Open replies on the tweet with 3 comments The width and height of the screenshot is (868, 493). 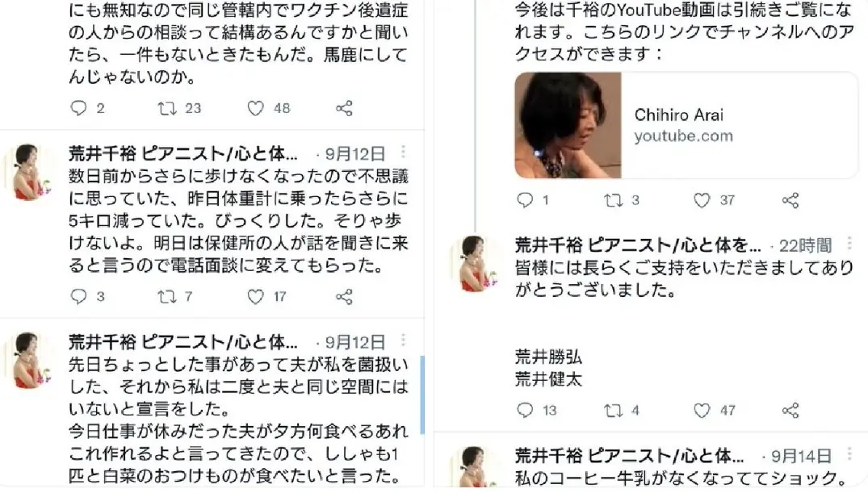(x=78, y=297)
